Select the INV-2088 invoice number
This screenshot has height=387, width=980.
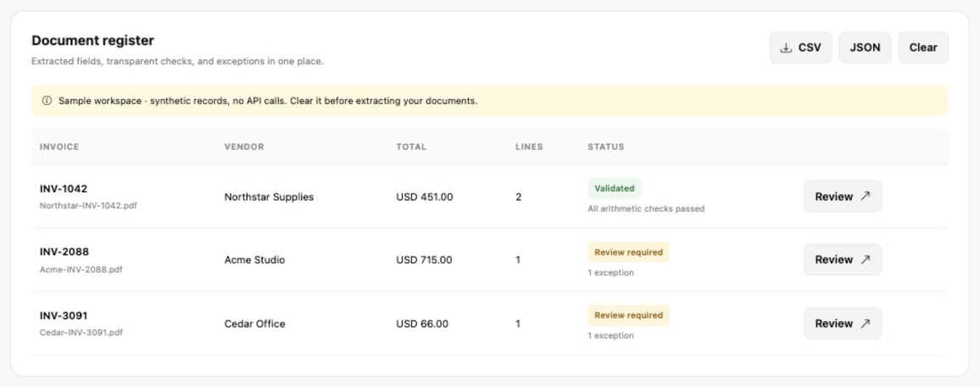pos(64,252)
